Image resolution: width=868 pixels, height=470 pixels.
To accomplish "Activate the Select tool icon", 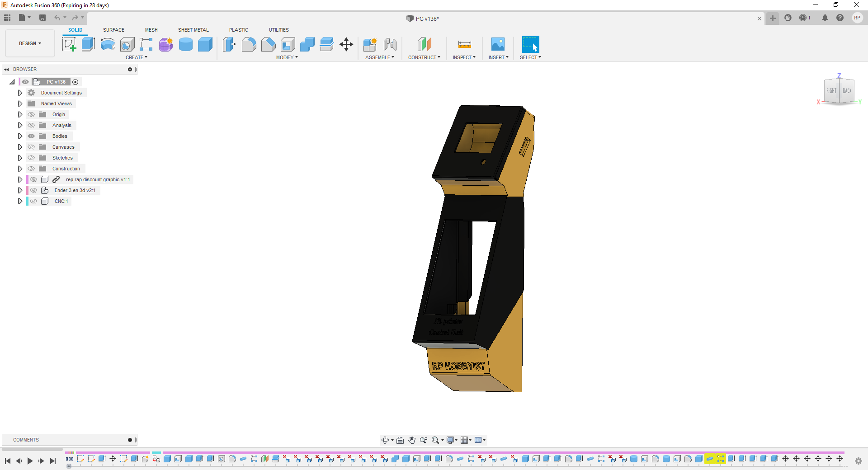I will point(530,44).
